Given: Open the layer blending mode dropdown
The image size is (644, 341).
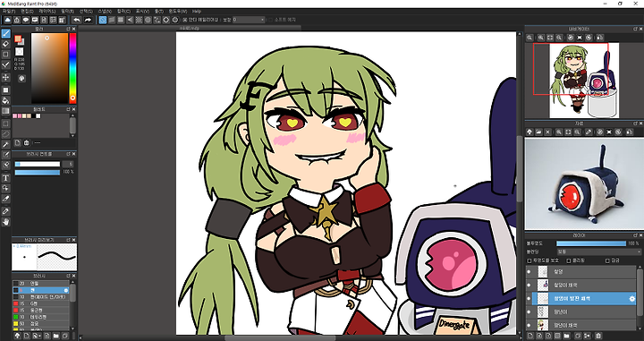Looking at the screenshot, I should [598, 251].
